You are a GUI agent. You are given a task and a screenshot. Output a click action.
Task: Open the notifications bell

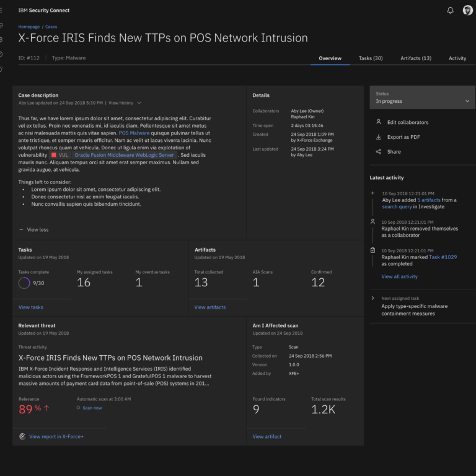450,11
